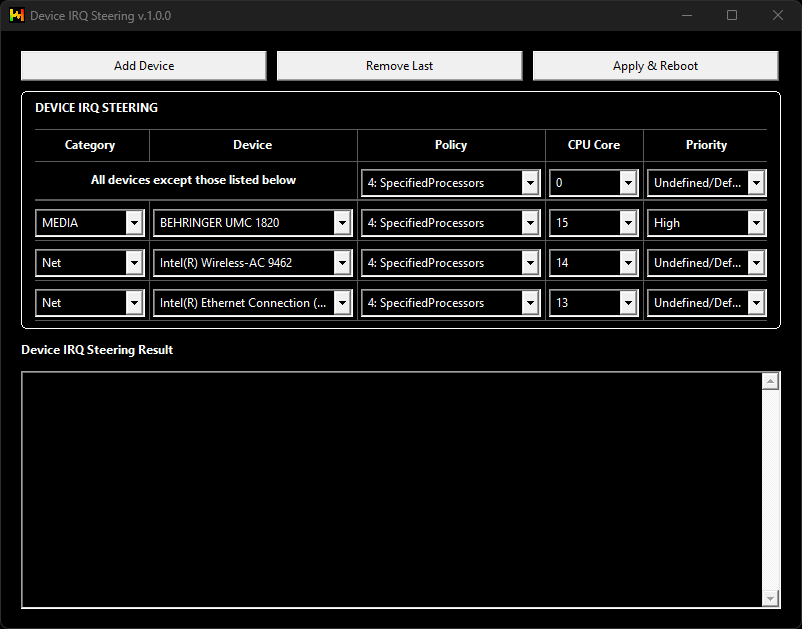Click the Priority column header

706,145
